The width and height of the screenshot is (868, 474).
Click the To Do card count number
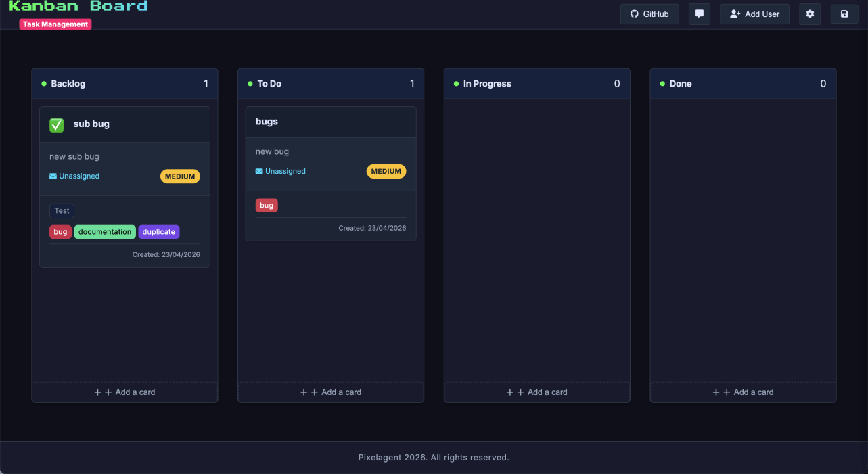point(412,84)
